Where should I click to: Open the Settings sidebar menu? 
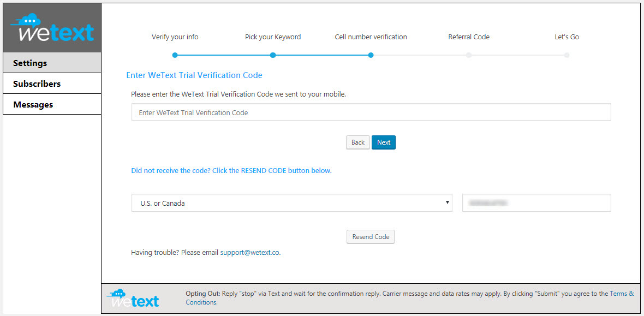tap(52, 63)
